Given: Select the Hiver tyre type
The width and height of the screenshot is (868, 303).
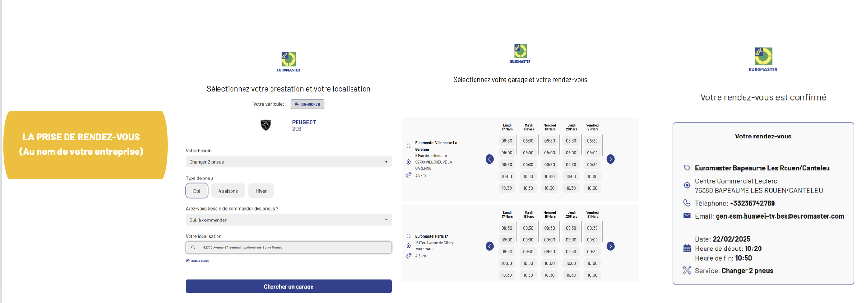Looking at the screenshot, I should tap(261, 191).
